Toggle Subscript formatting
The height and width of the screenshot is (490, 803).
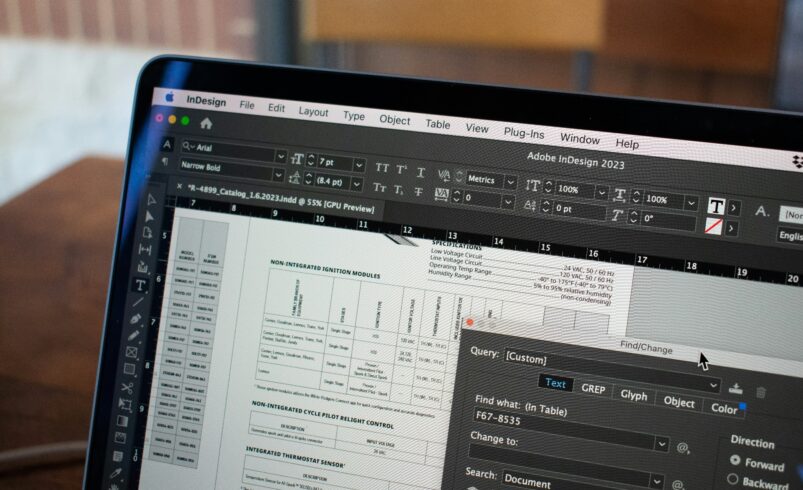point(398,190)
